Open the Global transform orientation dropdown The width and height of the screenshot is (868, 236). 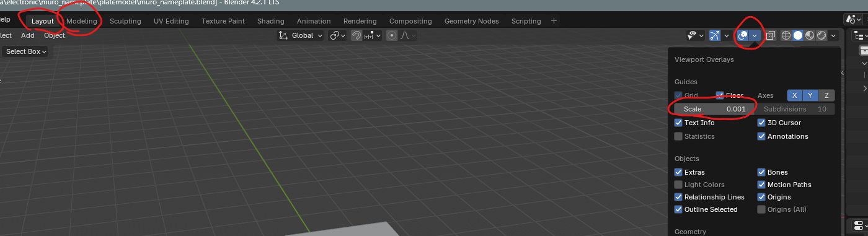tap(301, 35)
